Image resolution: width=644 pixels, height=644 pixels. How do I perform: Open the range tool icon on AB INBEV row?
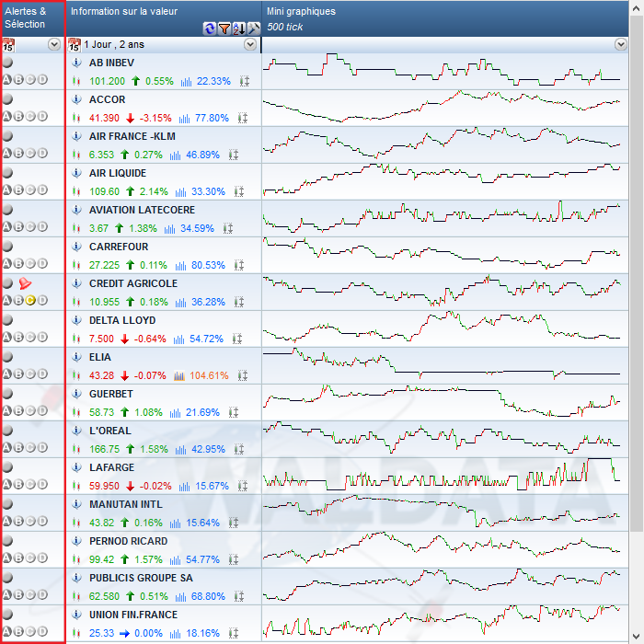pos(245,81)
